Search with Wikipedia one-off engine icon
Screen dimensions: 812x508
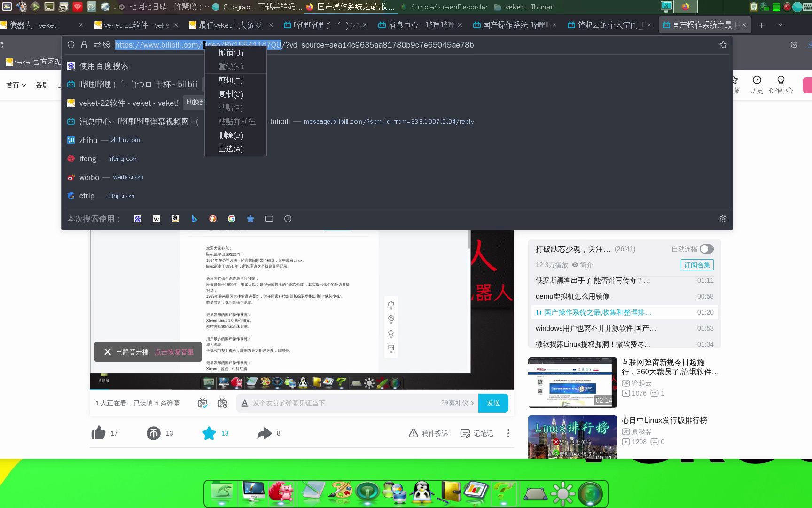[x=156, y=219]
